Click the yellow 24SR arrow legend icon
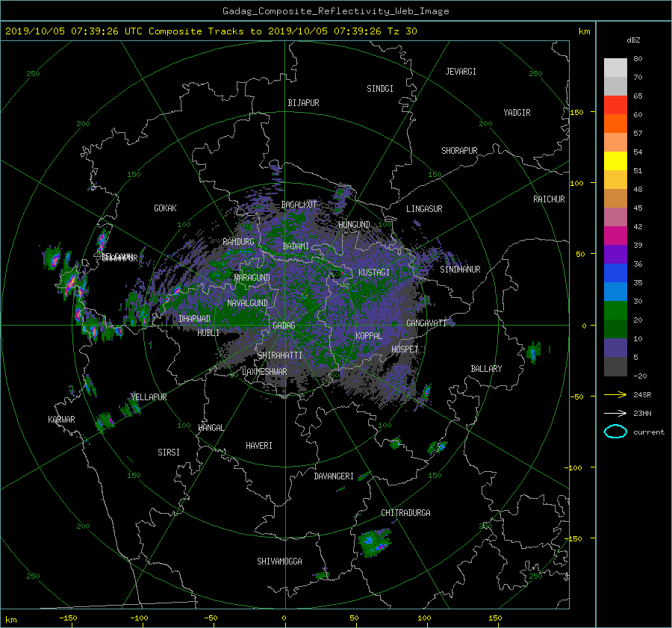Screen dimensions: 672x628 (615, 394)
